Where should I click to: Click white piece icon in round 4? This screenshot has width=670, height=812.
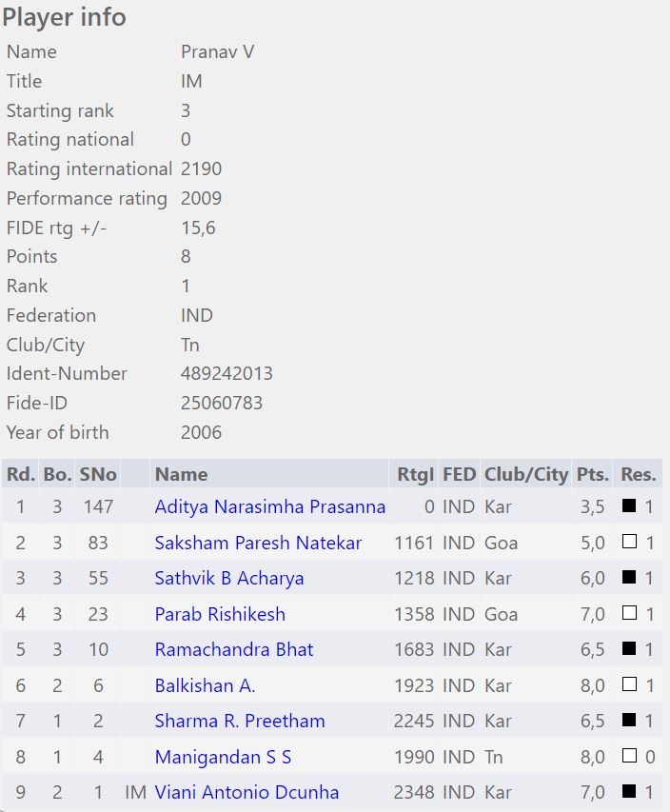click(x=628, y=615)
